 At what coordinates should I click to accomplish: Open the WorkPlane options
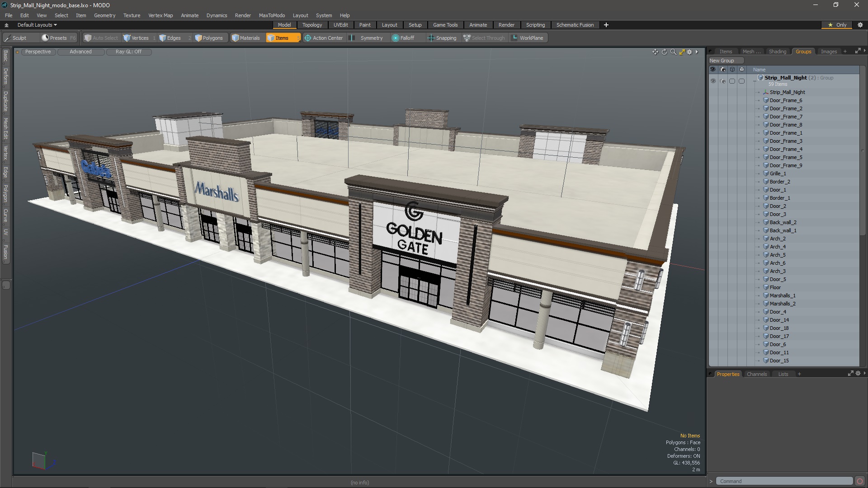tap(528, 38)
